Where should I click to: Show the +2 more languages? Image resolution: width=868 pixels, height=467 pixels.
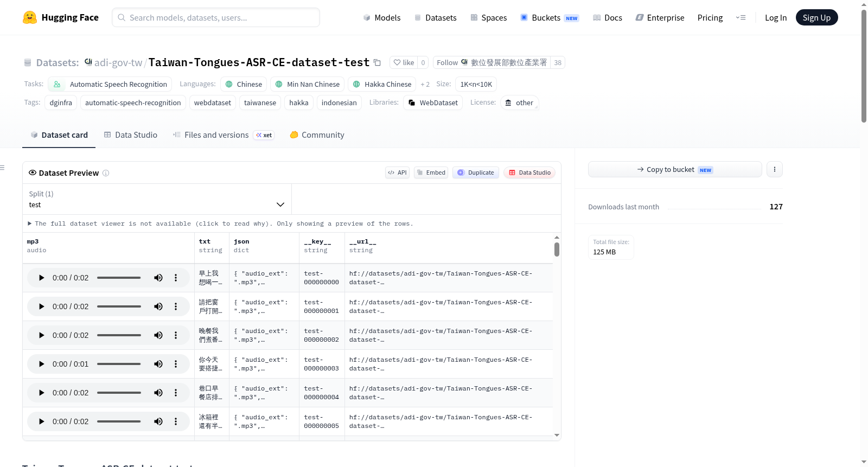pyautogui.click(x=425, y=84)
